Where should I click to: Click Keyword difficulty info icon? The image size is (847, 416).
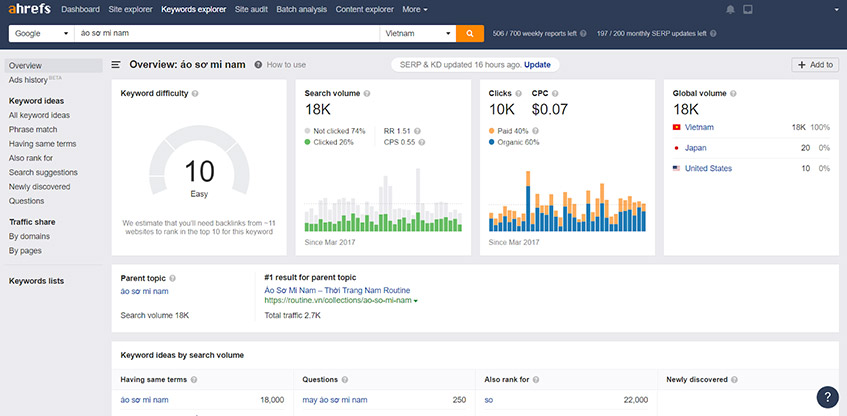[x=195, y=93]
